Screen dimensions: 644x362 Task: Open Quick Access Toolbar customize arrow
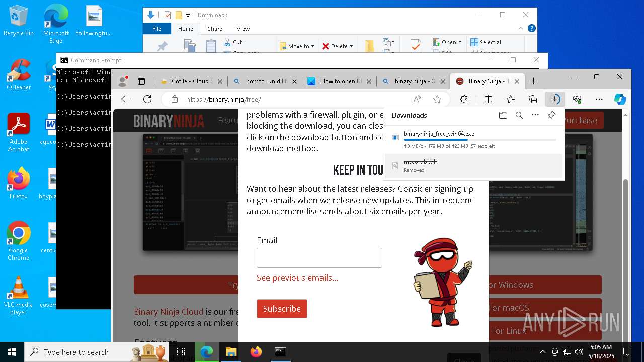pyautogui.click(x=188, y=16)
